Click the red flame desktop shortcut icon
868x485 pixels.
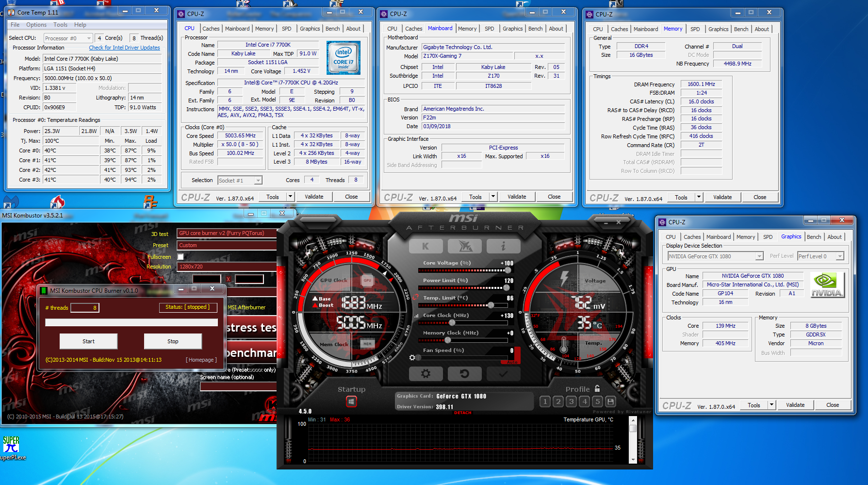(57, 202)
